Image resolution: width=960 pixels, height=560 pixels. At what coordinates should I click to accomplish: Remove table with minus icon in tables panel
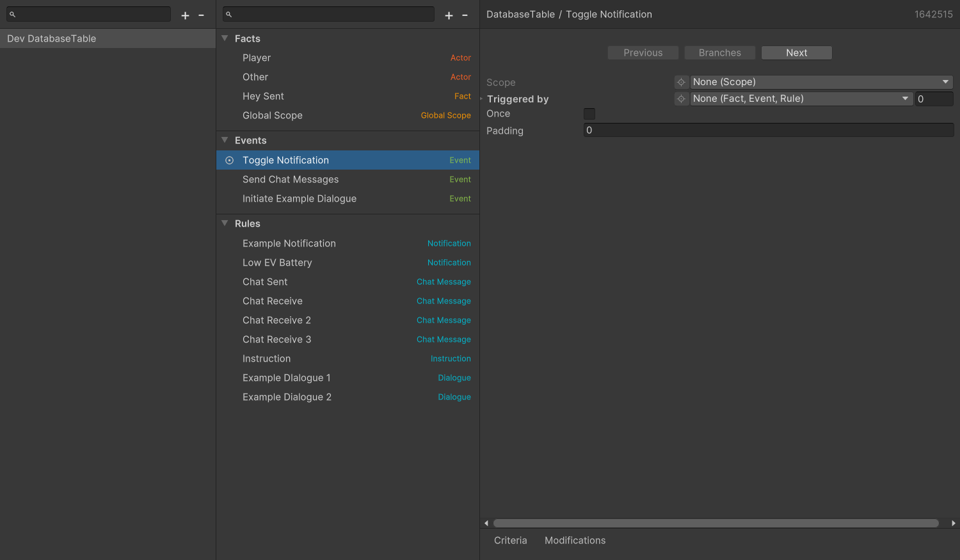pyautogui.click(x=201, y=15)
